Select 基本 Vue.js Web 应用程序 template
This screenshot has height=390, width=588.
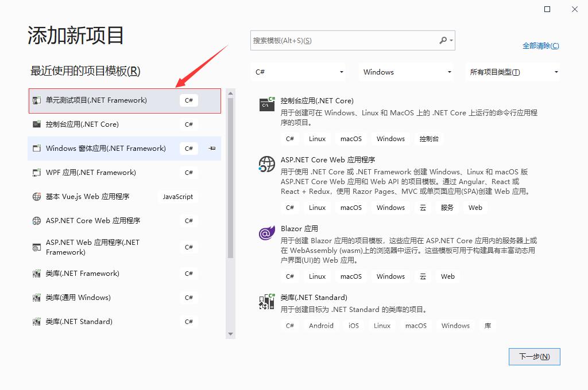[x=125, y=197]
